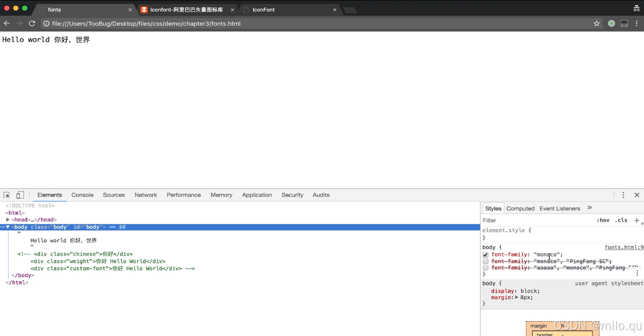Select the html element node
Screen dimensions: 644x336
15,213
